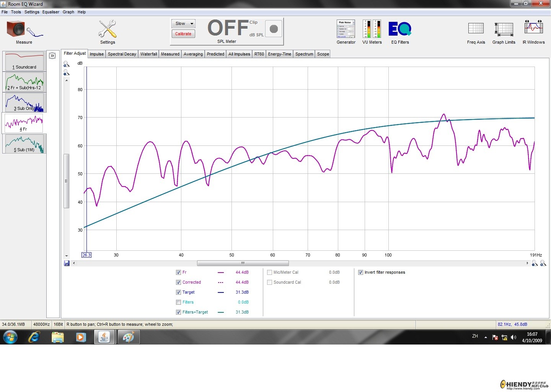Open the signal Generator icon
The height and width of the screenshot is (392, 551).
[x=346, y=29]
